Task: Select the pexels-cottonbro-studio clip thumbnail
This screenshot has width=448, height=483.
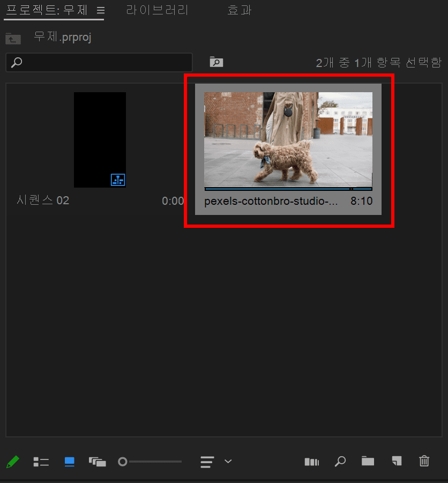Action: coord(288,139)
